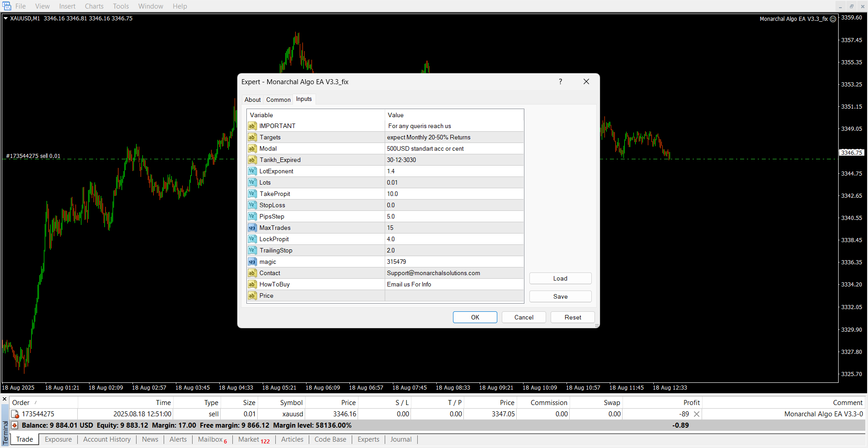868x448 pixels.
Task: Click the LockPropit row double-type icon
Action: [252, 239]
